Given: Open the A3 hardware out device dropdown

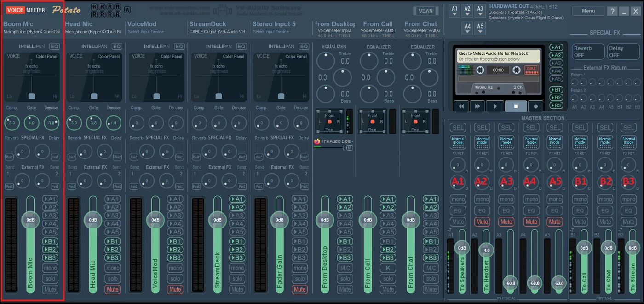Looking at the screenshot, I should click(x=480, y=11).
